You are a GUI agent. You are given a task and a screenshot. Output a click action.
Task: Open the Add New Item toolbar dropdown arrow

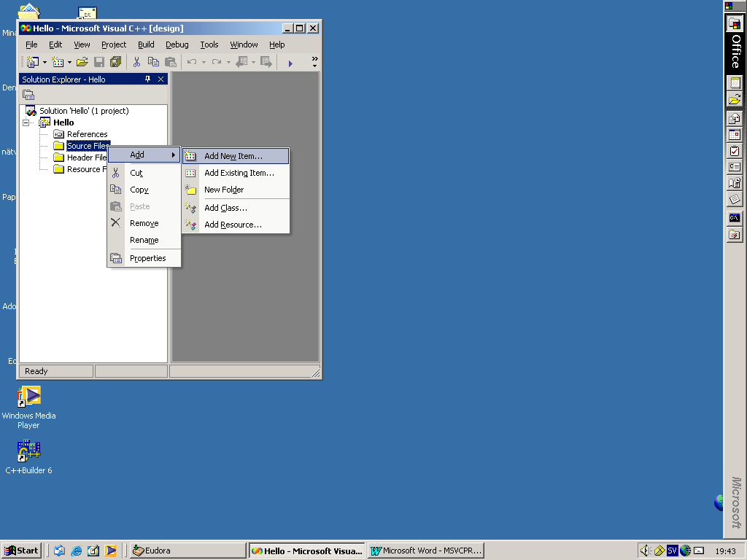(x=69, y=63)
